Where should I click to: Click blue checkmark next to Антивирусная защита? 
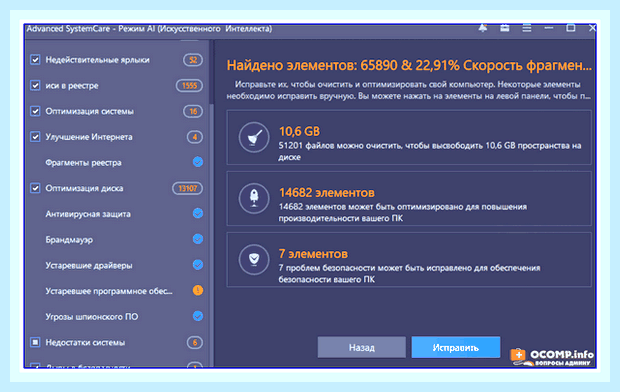(x=198, y=214)
